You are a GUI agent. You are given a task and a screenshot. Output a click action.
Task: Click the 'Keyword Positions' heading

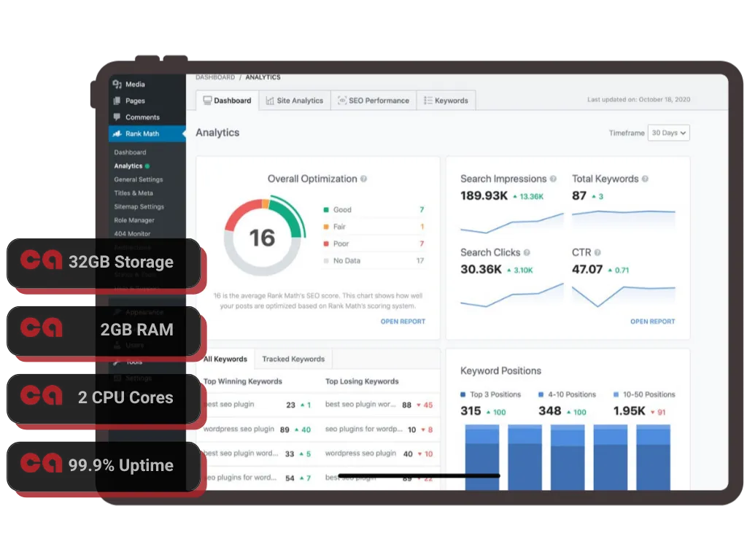pos(500,371)
